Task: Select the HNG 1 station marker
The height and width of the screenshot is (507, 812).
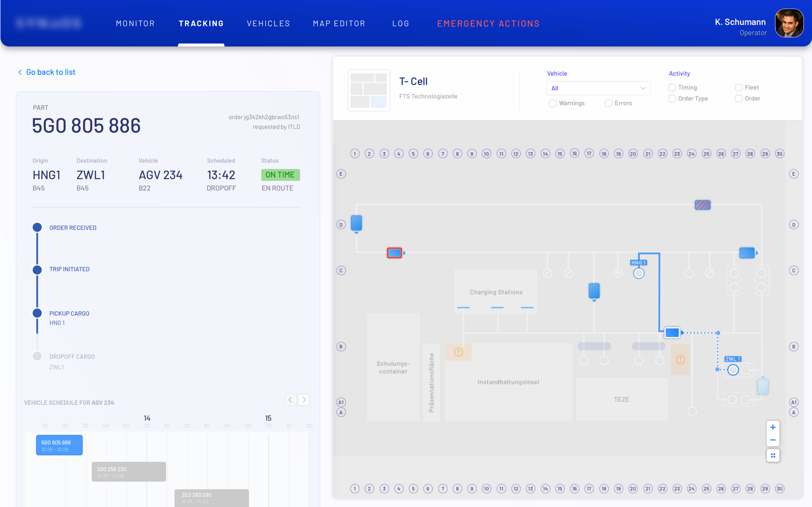Action: click(639, 273)
